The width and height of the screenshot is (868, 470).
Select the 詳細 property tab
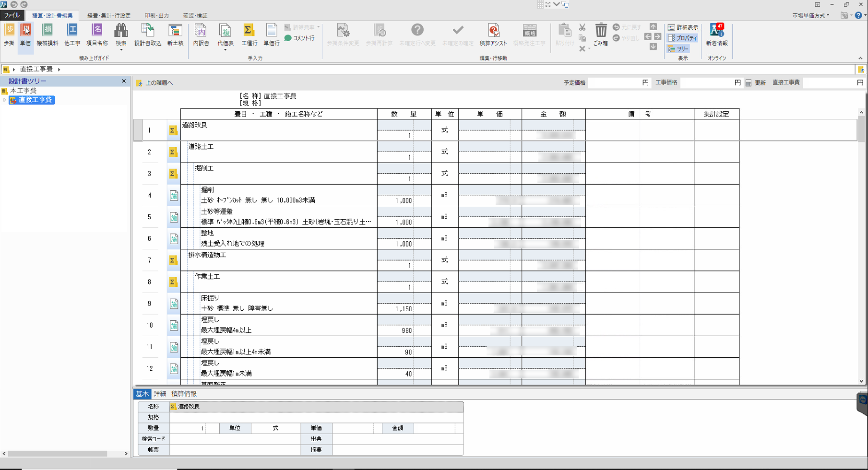[x=160, y=394]
